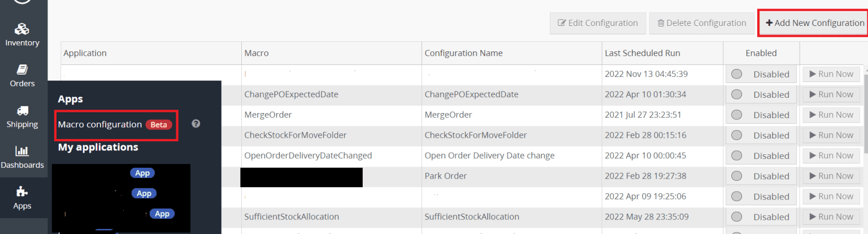Run Now for the Park Order row
868x234 pixels.
pyautogui.click(x=831, y=176)
